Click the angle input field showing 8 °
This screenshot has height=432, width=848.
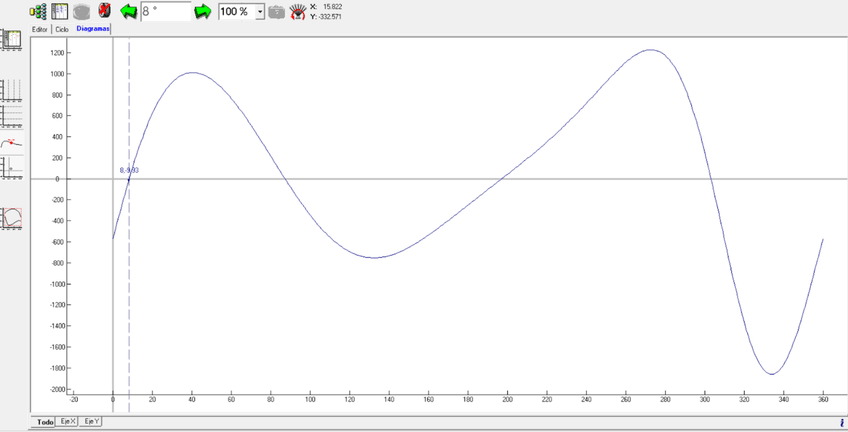click(165, 11)
